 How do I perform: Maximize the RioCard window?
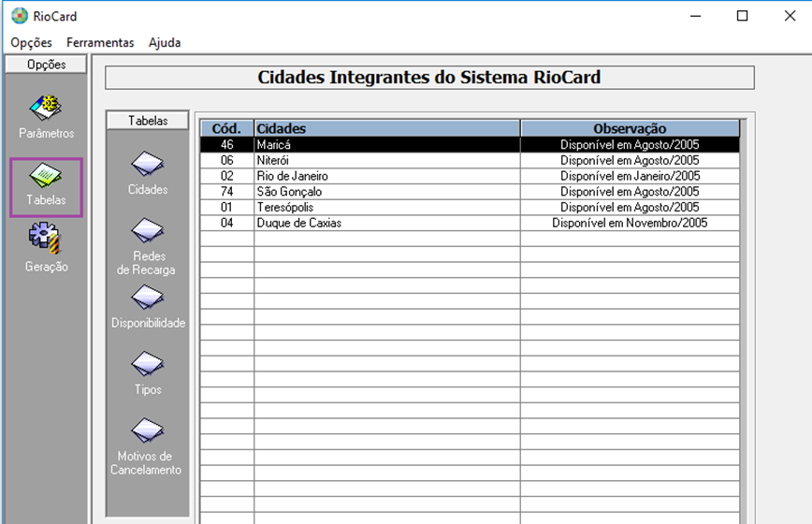point(742,16)
